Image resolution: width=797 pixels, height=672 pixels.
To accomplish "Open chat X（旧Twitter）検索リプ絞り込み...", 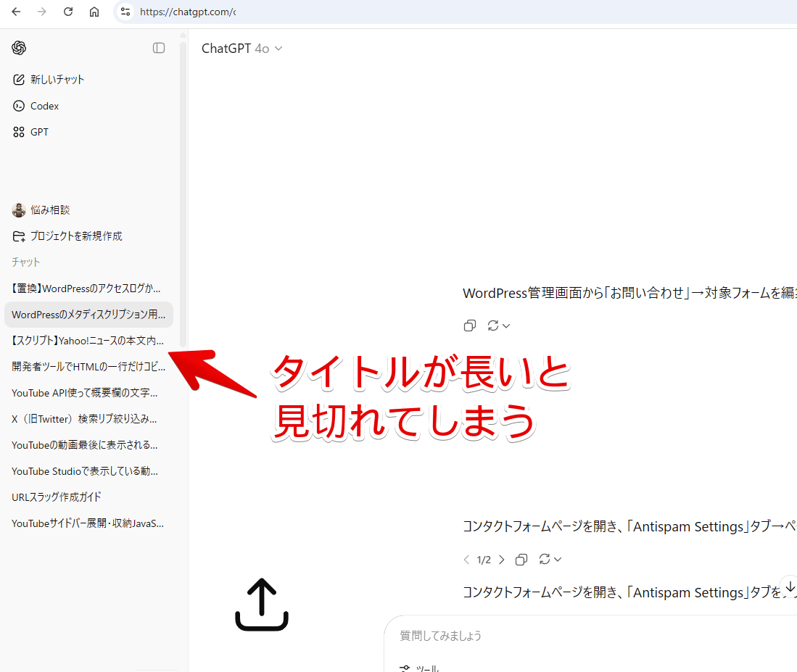I will point(88,419).
